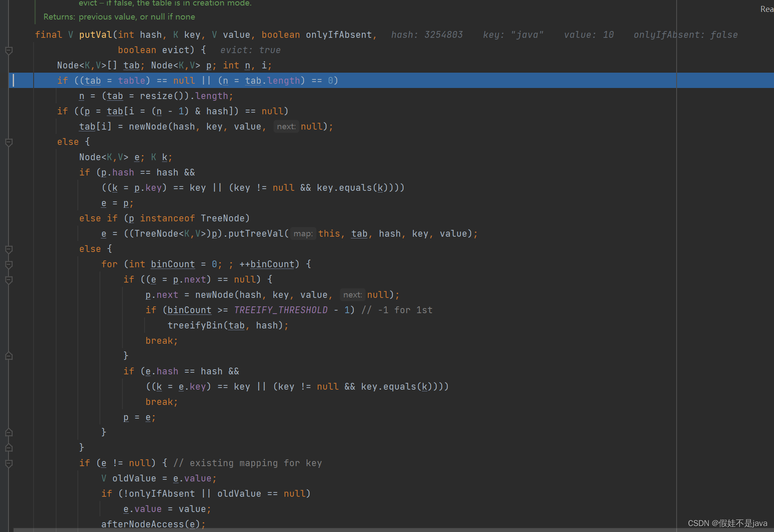Click the method name 'putVal'

click(x=95, y=35)
